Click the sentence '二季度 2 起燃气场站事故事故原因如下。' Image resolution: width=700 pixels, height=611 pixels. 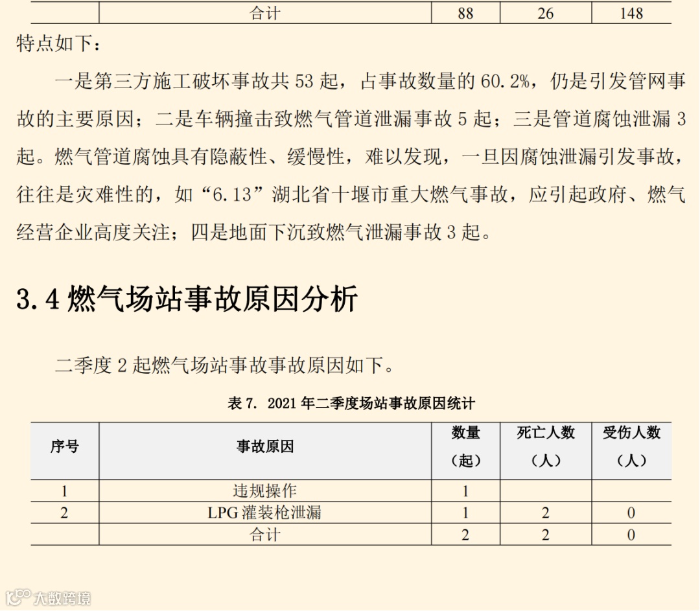(x=224, y=365)
